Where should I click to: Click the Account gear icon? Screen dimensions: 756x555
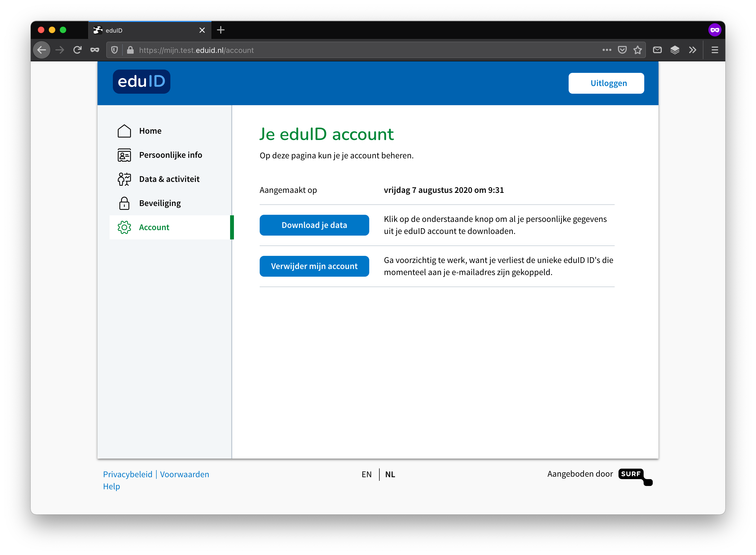coord(124,227)
